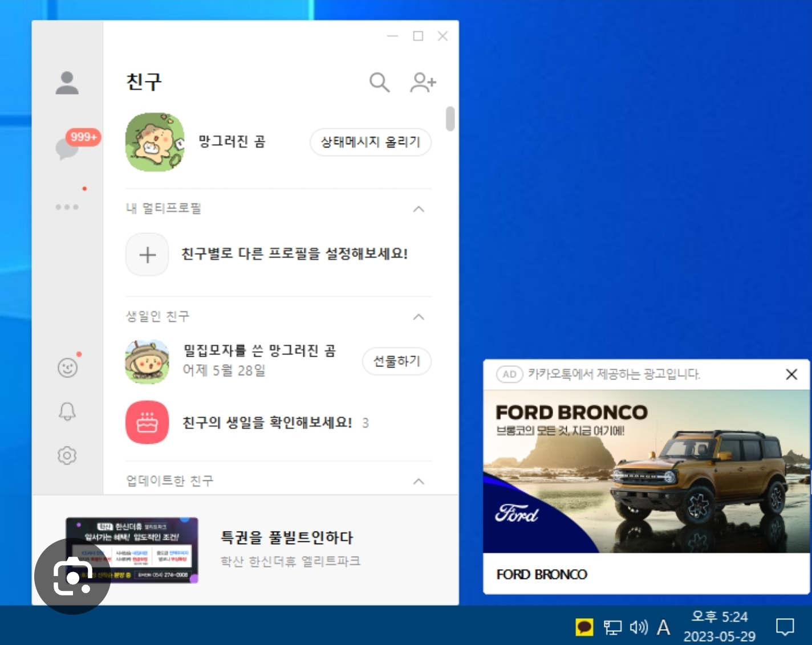Click the 선물하기 gift button
The height and width of the screenshot is (645, 812).
(x=397, y=361)
